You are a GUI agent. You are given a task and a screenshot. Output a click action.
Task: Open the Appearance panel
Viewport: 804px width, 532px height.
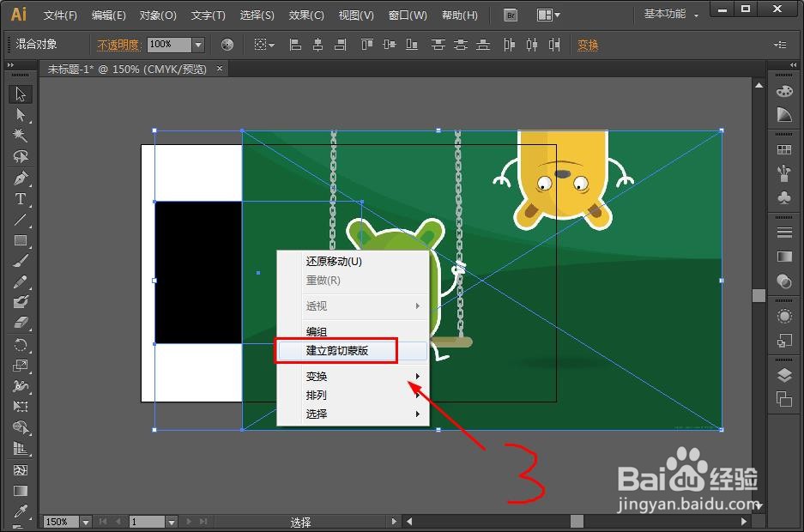784,316
